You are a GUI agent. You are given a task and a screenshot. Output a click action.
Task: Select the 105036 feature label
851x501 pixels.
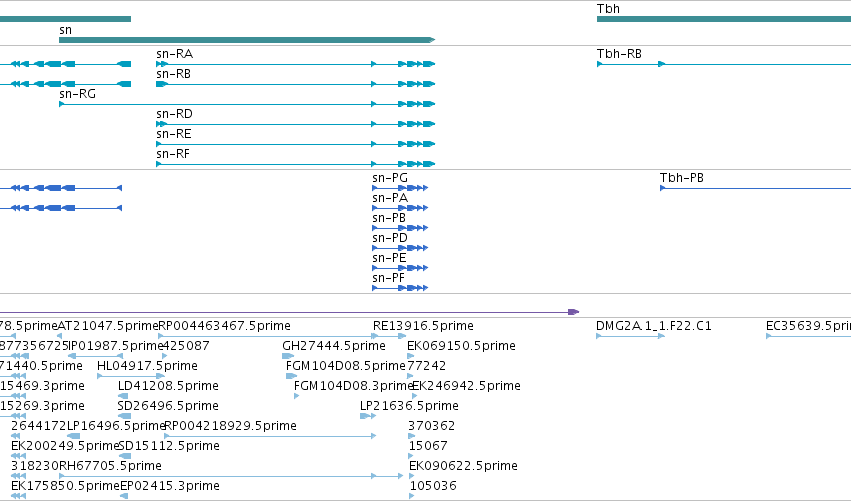(x=433, y=486)
